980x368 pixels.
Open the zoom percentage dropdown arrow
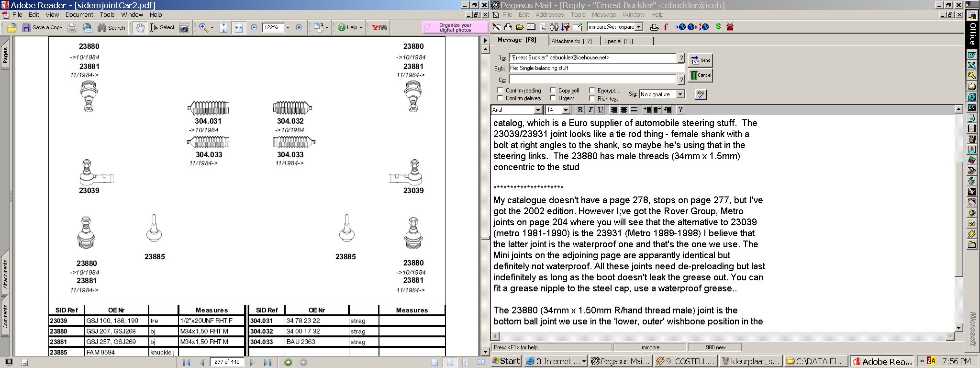tap(288, 27)
